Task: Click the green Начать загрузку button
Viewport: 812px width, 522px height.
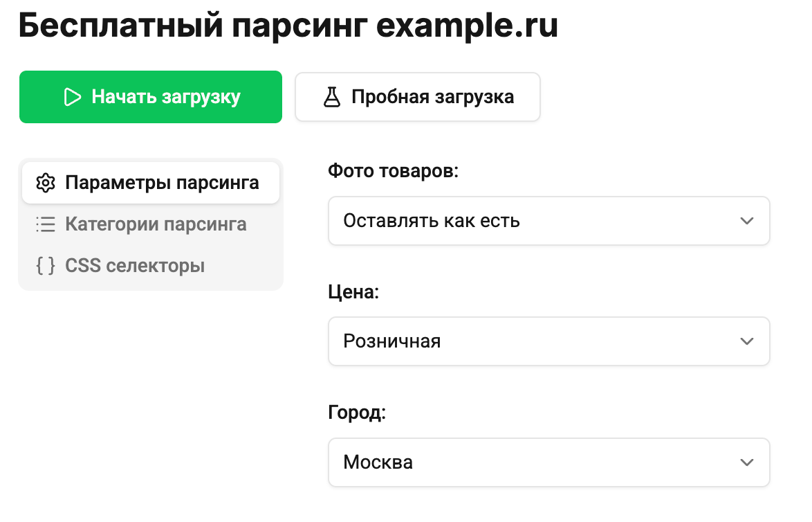Action: [x=151, y=97]
